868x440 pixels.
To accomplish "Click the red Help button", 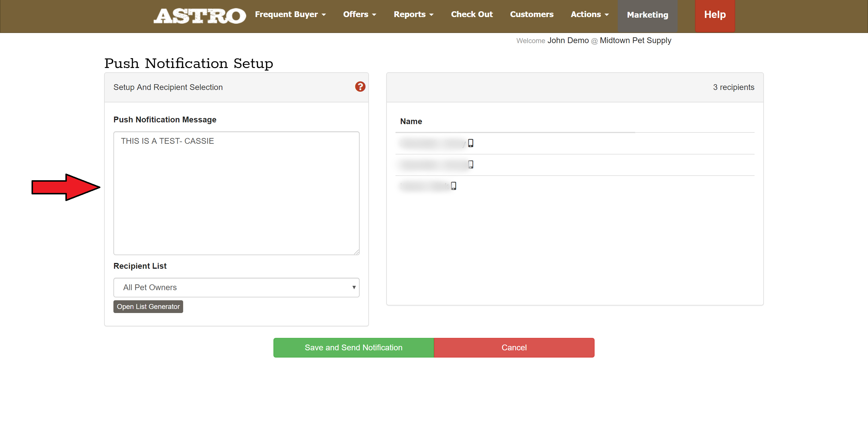I will [714, 15].
